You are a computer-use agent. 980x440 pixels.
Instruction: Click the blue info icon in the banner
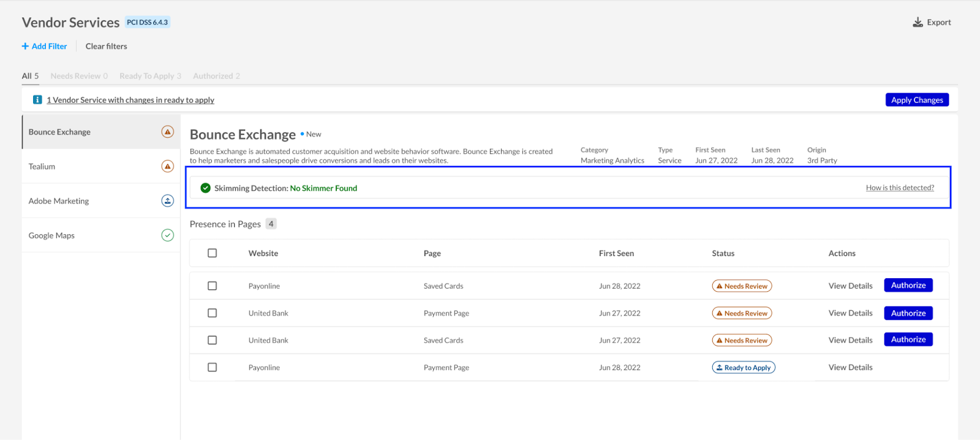click(37, 100)
